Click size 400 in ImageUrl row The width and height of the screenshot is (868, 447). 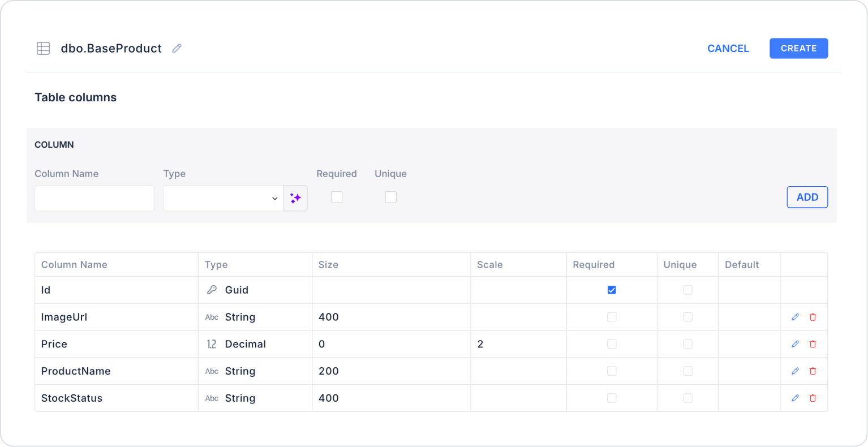(329, 317)
